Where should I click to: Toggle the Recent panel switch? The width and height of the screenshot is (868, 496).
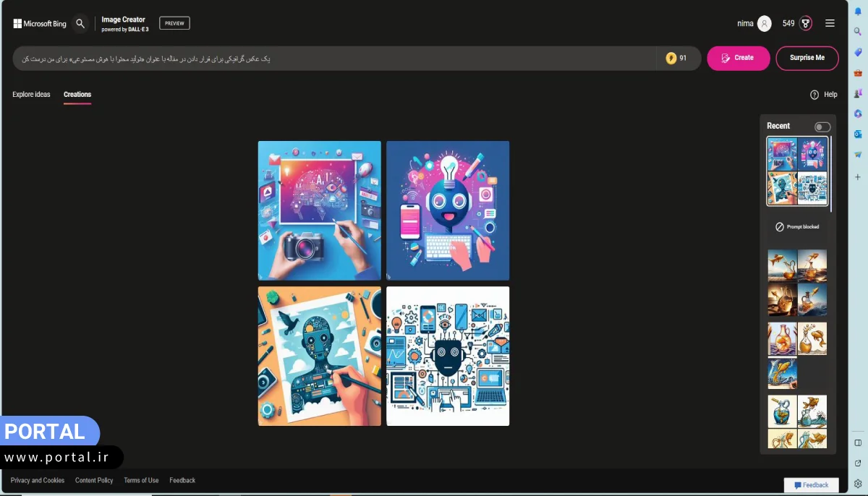(x=822, y=127)
